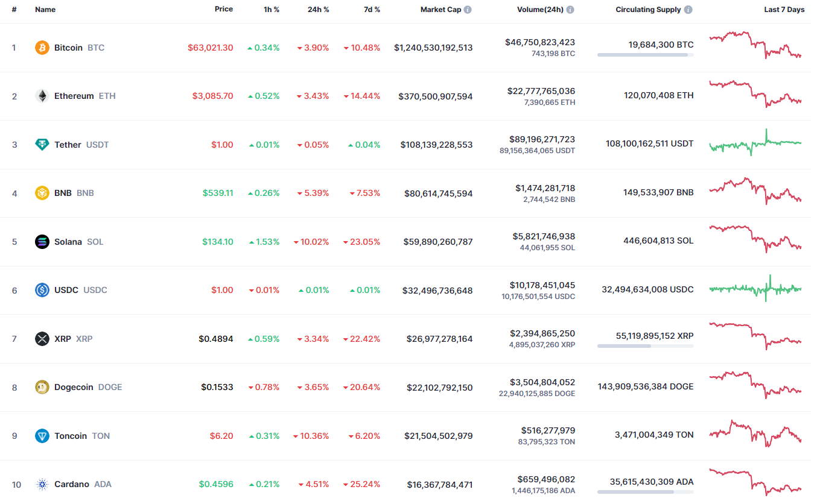
Task: Click the Dogecoin logo icon
Action: [42, 387]
